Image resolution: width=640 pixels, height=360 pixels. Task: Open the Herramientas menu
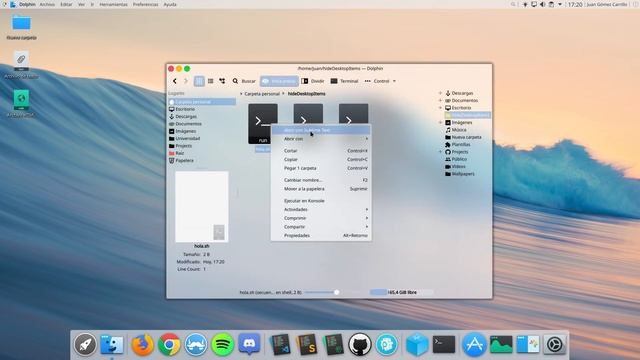tap(113, 4)
